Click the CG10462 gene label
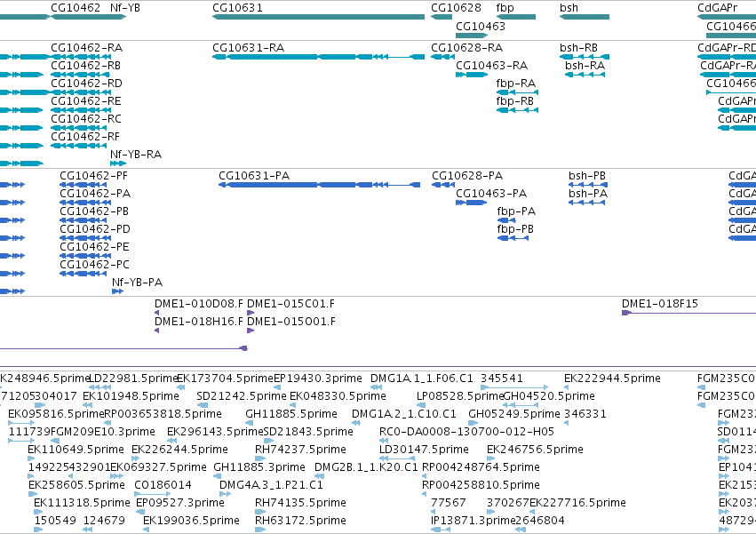 (x=76, y=8)
